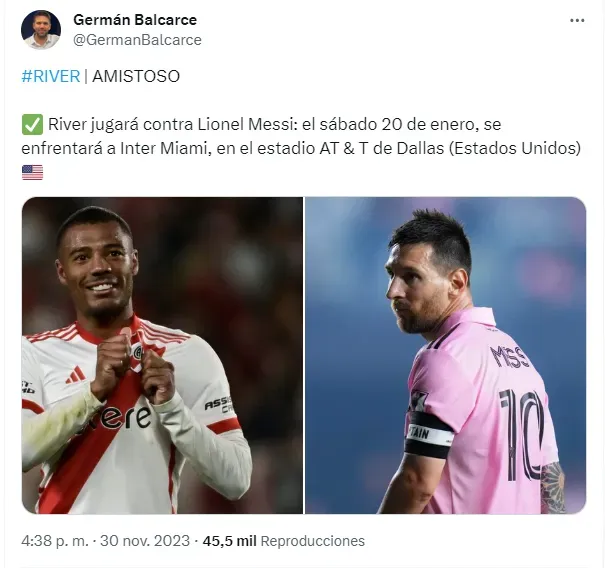This screenshot has width=605, height=568.
Task: Open the #RIVER hashtag
Action: [x=51, y=76]
